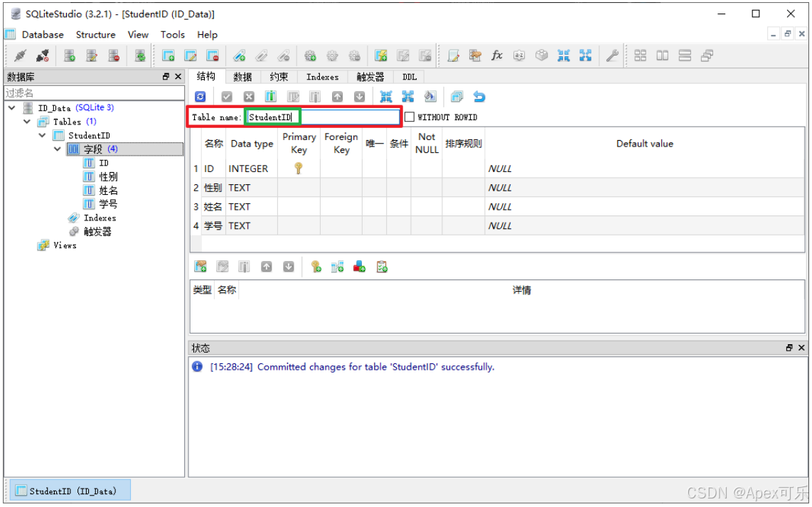This screenshot has width=812, height=507.
Task: Switch to the 触发器 tab
Action: [x=370, y=78]
